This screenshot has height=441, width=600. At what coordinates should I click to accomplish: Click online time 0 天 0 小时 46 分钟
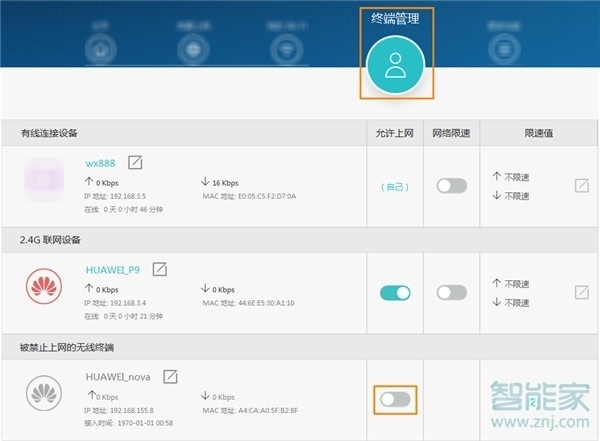[x=133, y=209]
